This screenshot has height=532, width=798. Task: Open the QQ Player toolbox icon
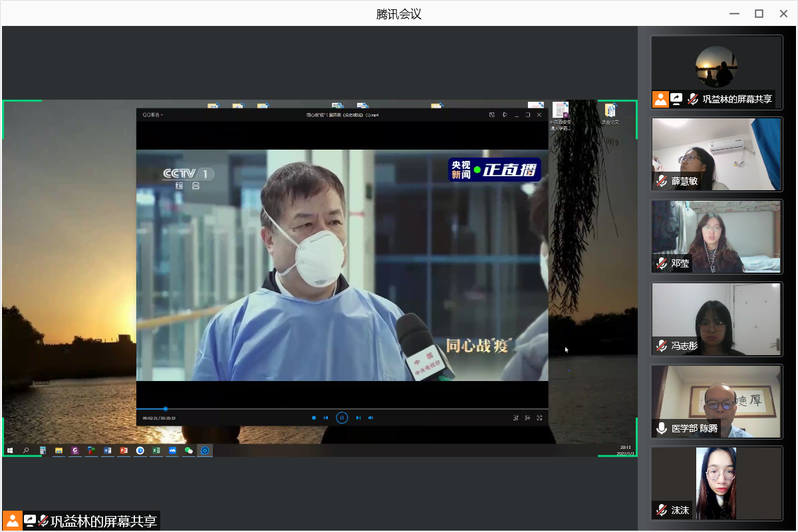tap(515, 418)
